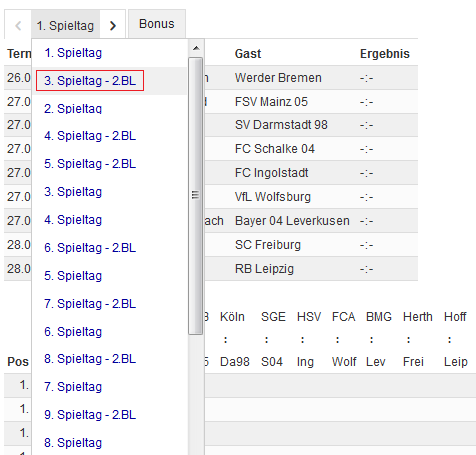Pick 9. Spieltag - 2.BL from dropdown
This screenshot has width=476, height=455.
tap(90, 415)
